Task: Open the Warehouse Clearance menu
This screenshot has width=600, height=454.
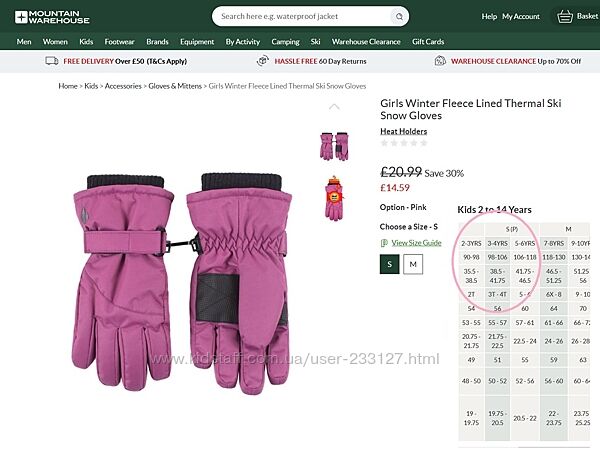Action: pyautogui.click(x=366, y=42)
